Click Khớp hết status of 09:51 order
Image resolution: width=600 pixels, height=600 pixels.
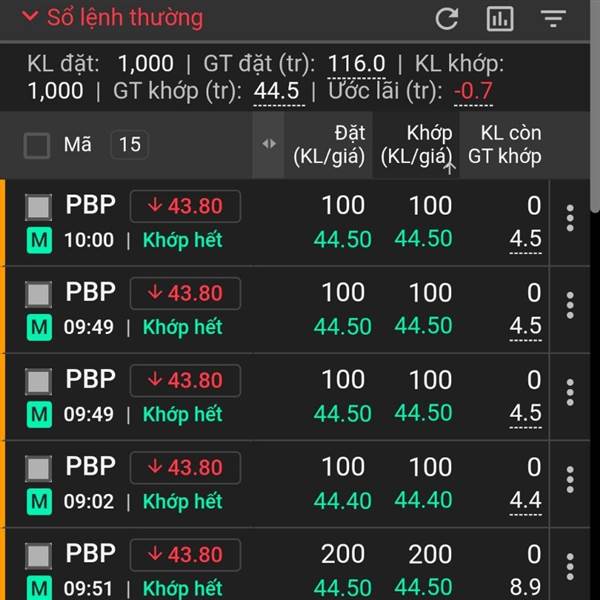[x=183, y=589]
